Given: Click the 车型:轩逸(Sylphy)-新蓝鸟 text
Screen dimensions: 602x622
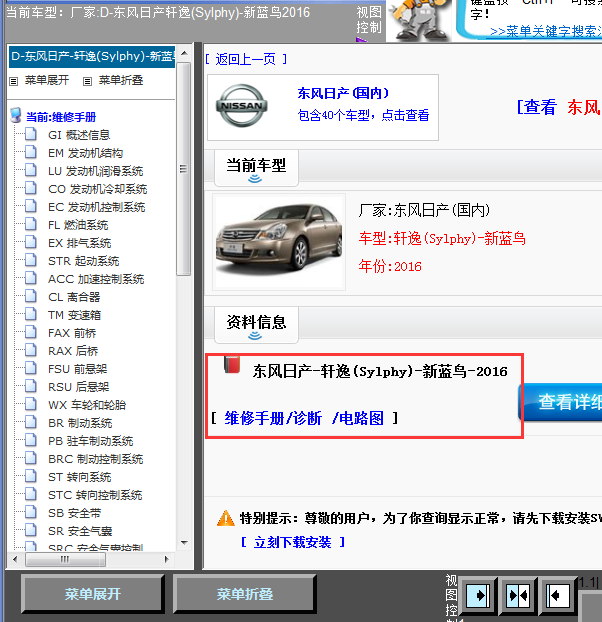Looking at the screenshot, I should coord(442,239).
